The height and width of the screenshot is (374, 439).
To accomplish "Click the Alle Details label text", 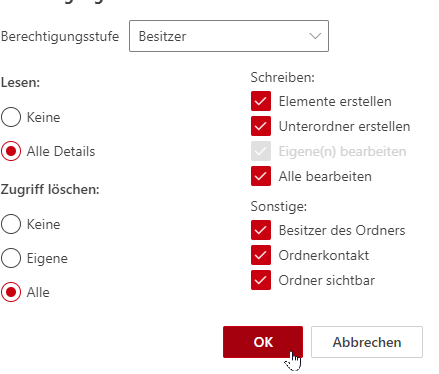I will pos(61,151).
